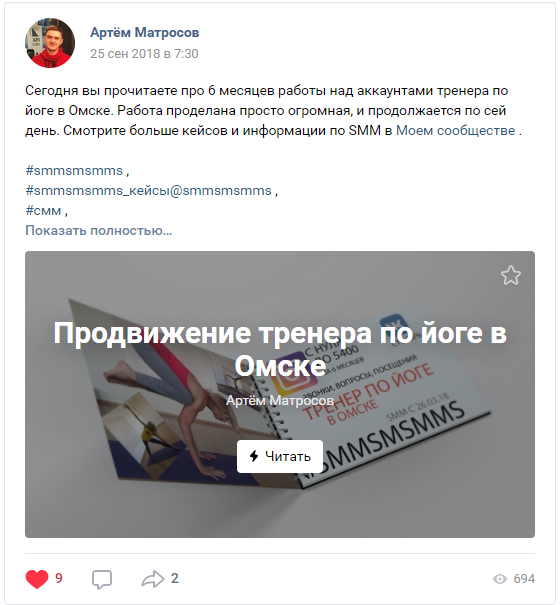Click the yoga notebook article cover image
560x605 pixels.
pos(280,394)
